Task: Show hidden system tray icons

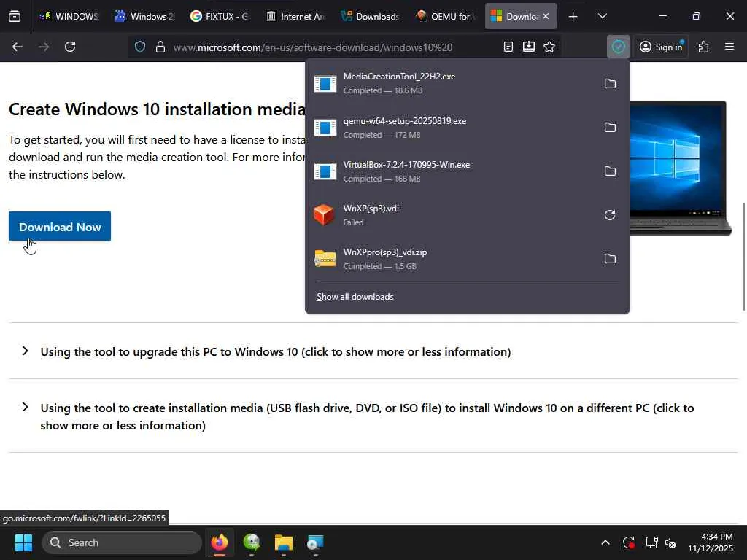Action: tap(605, 542)
